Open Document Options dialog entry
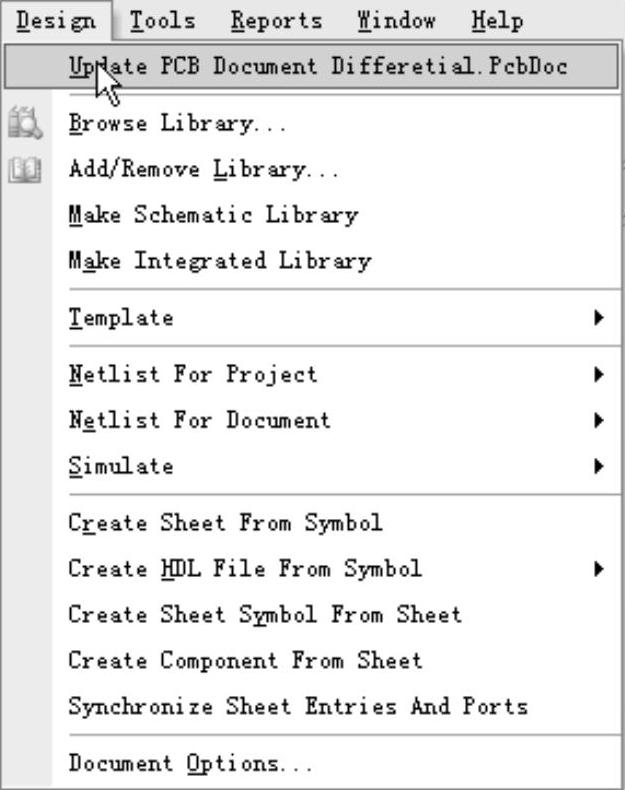Viewport: 625px width, 790px height. pyautogui.click(x=190, y=763)
